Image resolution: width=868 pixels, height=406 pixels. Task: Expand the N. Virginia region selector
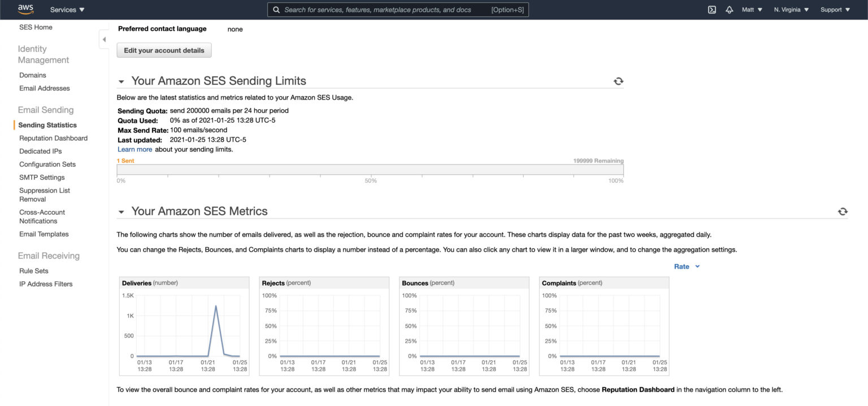coord(790,9)
